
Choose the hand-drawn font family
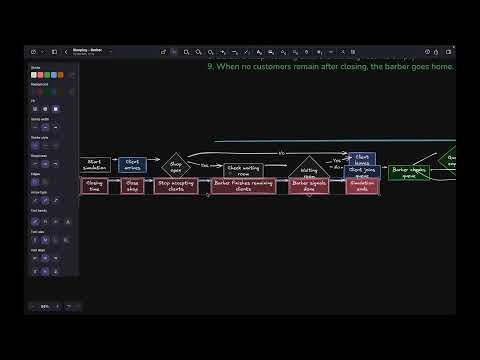[x=35, y=221]
